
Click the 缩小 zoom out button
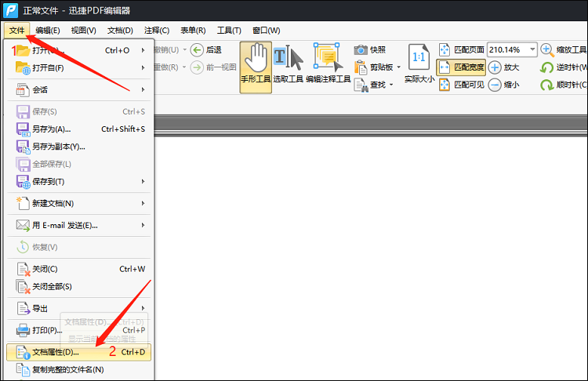tap(504, 85)
